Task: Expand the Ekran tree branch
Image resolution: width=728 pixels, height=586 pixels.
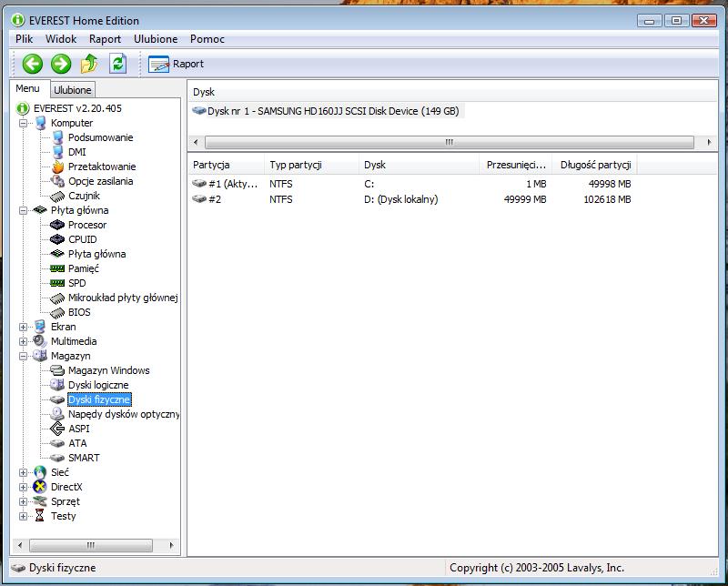Action: pos(24,327)
